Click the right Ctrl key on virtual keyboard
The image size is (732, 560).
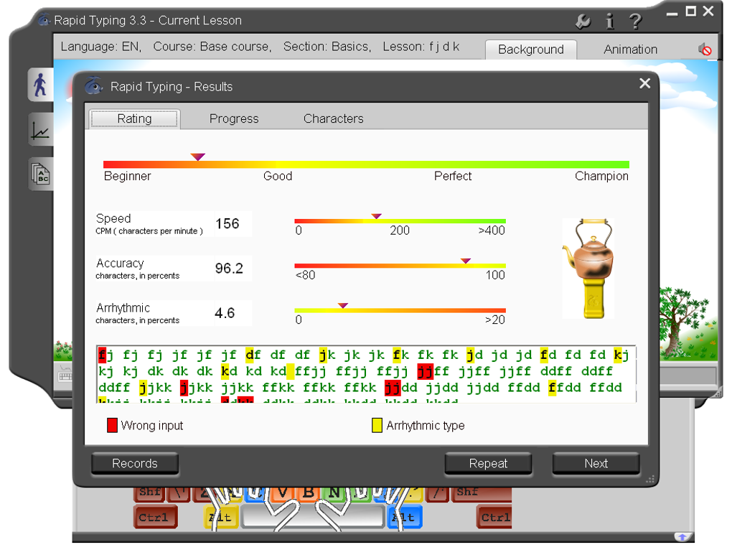pos(494,517)
